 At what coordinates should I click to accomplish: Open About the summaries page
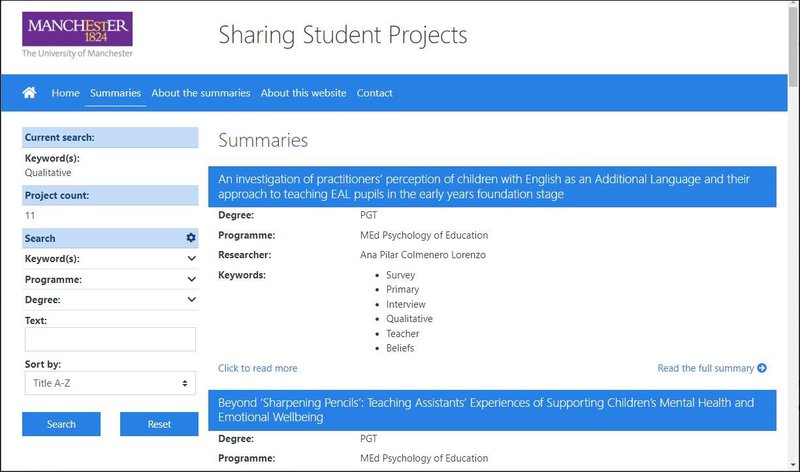click(200, 93)
